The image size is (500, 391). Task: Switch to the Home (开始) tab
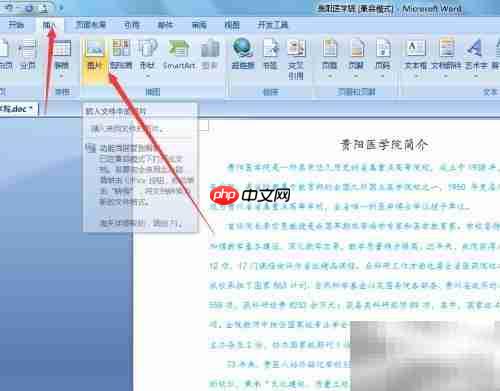(x=16, y=25)
